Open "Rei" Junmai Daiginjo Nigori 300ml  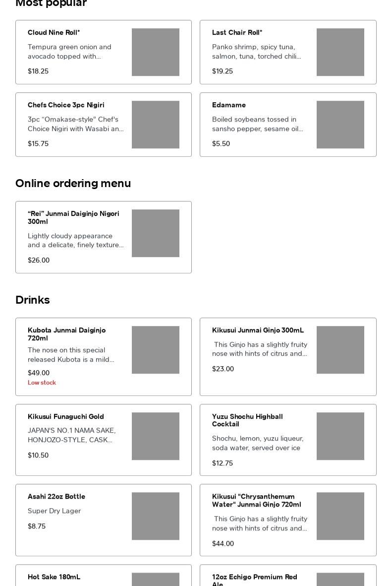pos(73,217)
